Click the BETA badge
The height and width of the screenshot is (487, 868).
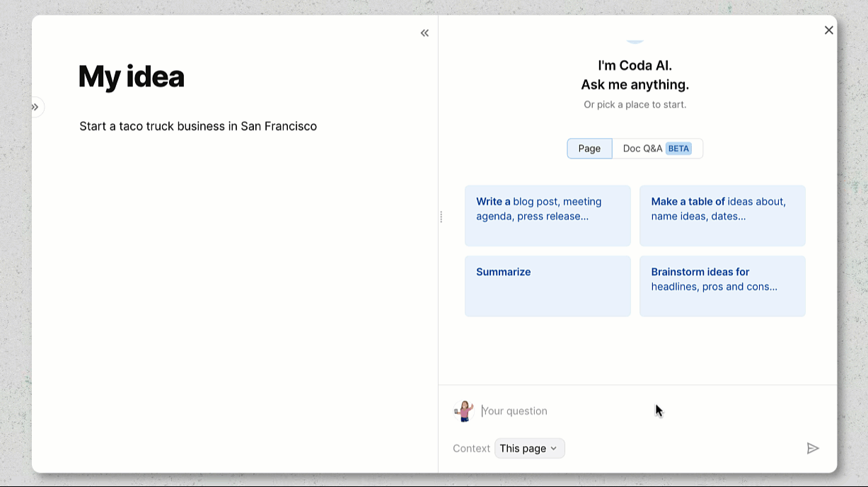[x=678, y=149]
